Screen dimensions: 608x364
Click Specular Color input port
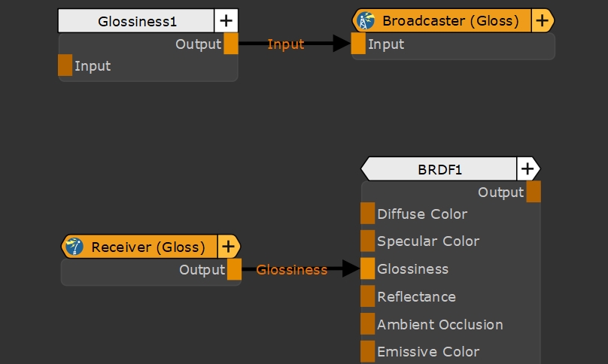(367, 241)
